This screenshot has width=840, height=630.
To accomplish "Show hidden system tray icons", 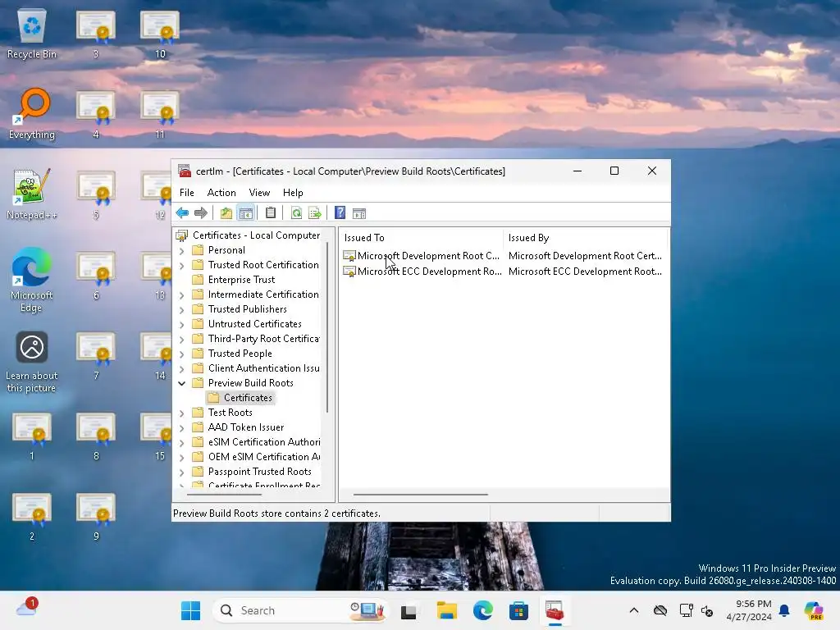I will tap(634, 610).
